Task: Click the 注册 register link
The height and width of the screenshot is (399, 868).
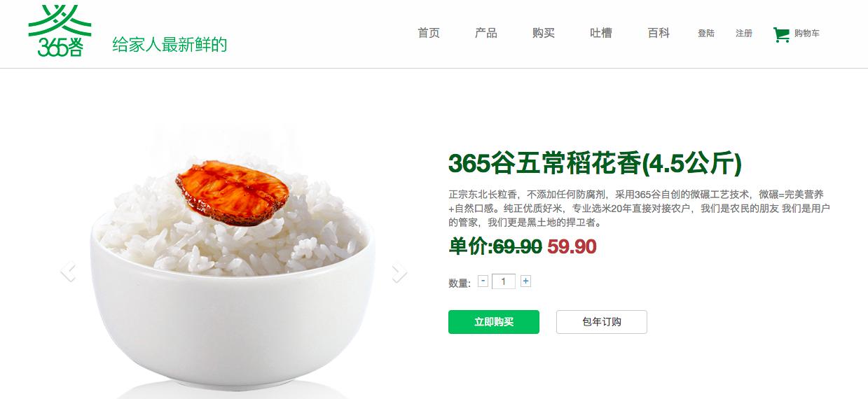Action: tap(744, 34)
